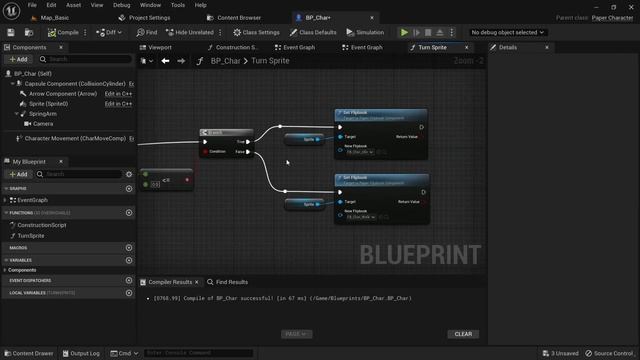The image size is (640, 360).
Task: Add a new component with Add button
Action: [18, 59]
